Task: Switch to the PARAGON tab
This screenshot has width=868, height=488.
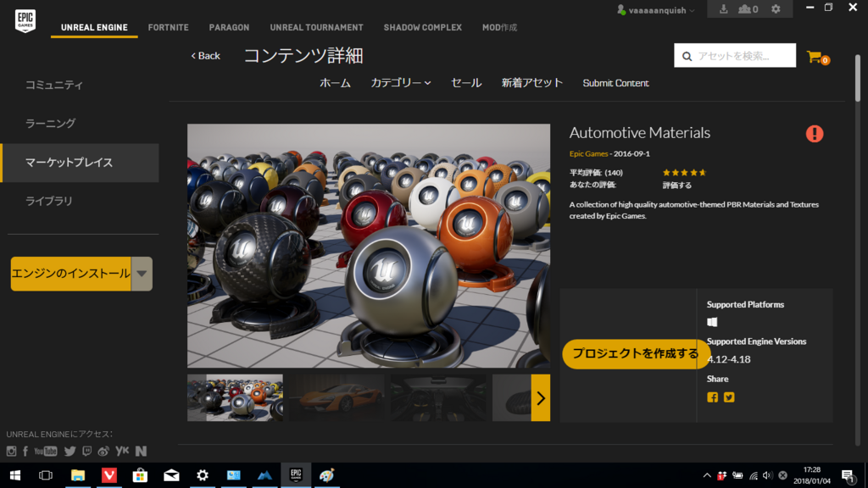Action: click(x=229, y=27)
